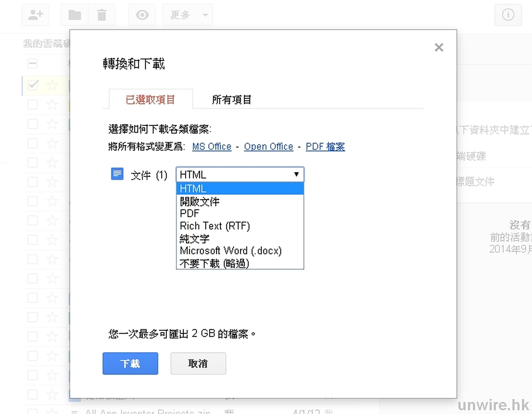Choose Microsoft Word (.docx) from format list
Image resolution: width=532 pixels, height=414 pixels.
tap(231, 251)
